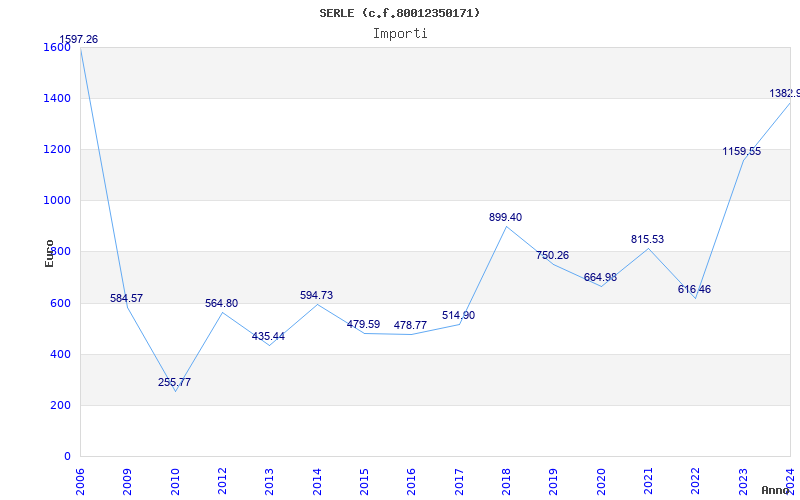Select the 2022 year axis label

tap(695, 482)
